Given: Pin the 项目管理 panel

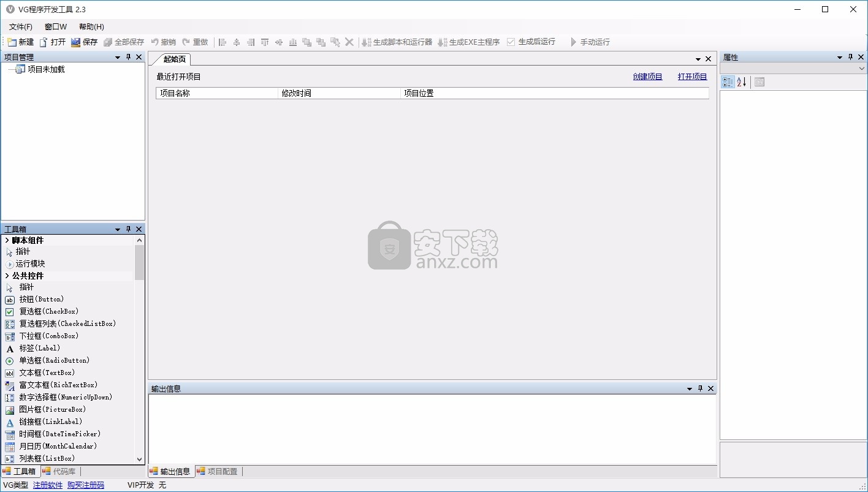Looking at the screenshot, I should click(x=128, y=57).
